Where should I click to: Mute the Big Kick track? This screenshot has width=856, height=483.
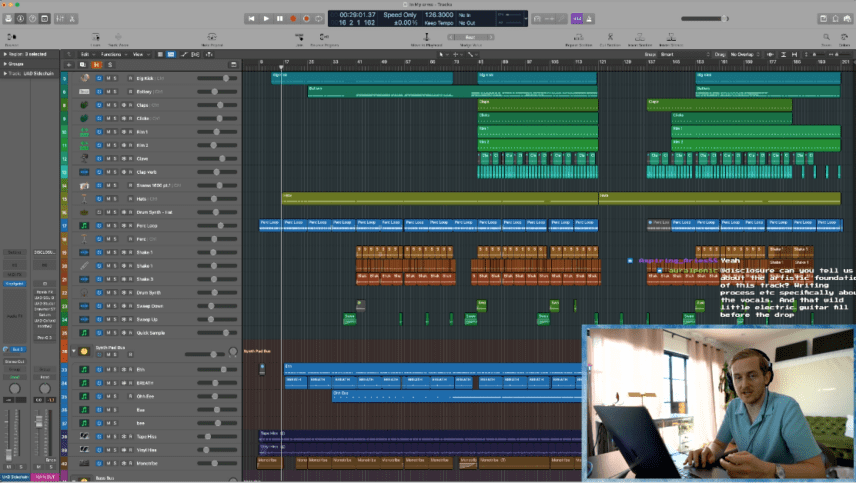[108, 79]
